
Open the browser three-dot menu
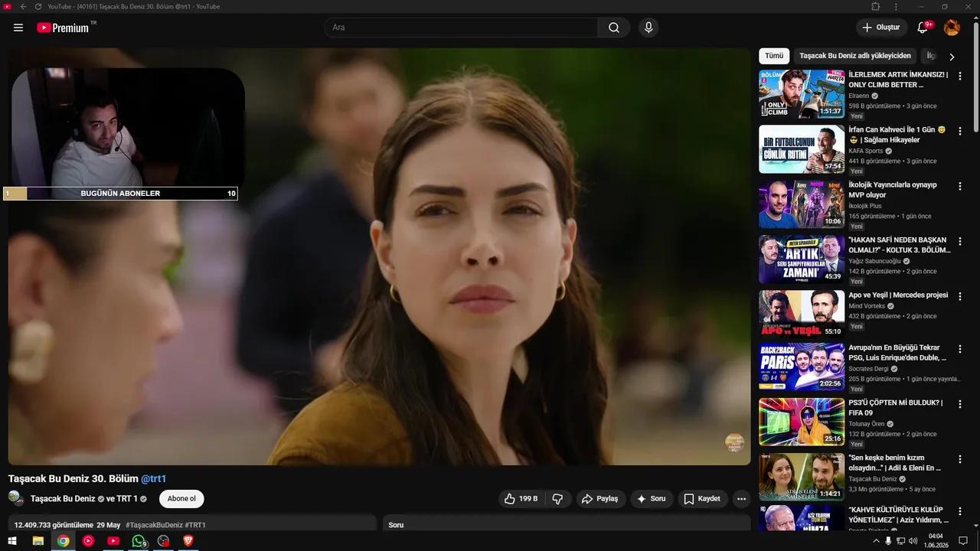[x=896, y=6]
